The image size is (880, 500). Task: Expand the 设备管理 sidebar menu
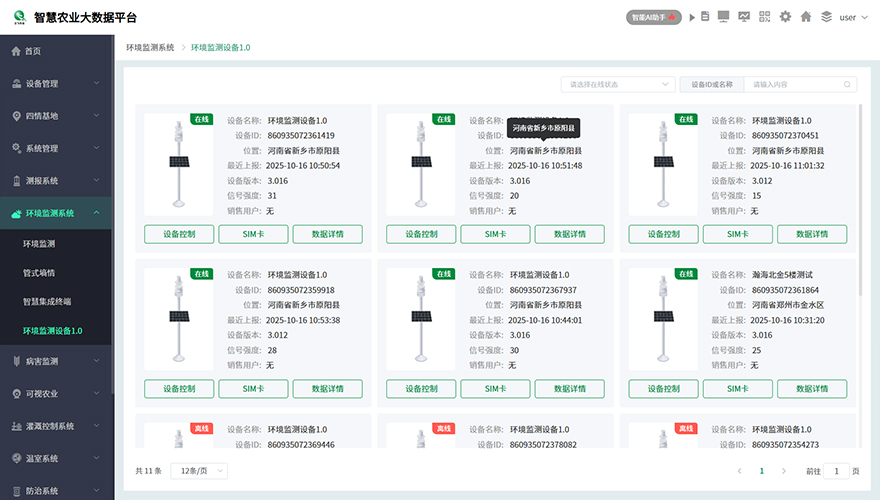pos(57,83)
